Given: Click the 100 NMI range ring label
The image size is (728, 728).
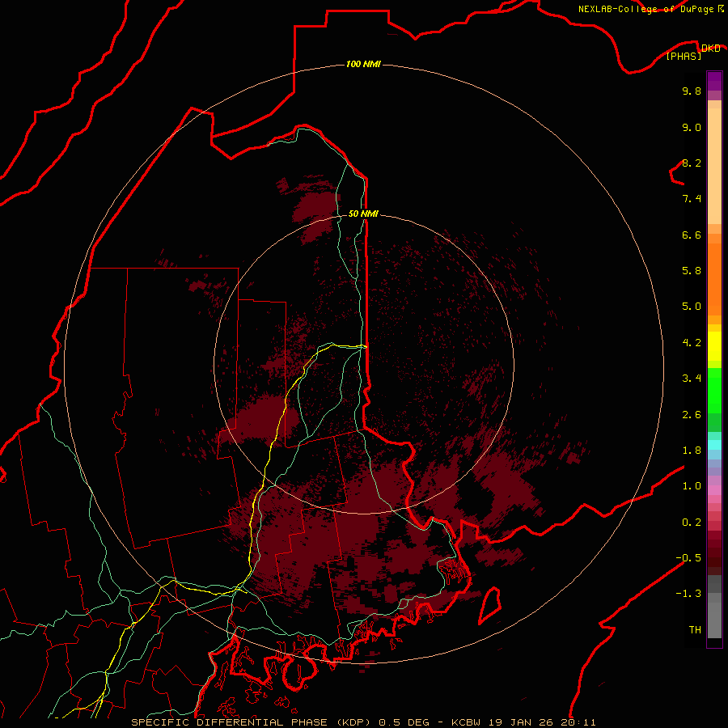Looking at the screenshot, I should point(363,64).
